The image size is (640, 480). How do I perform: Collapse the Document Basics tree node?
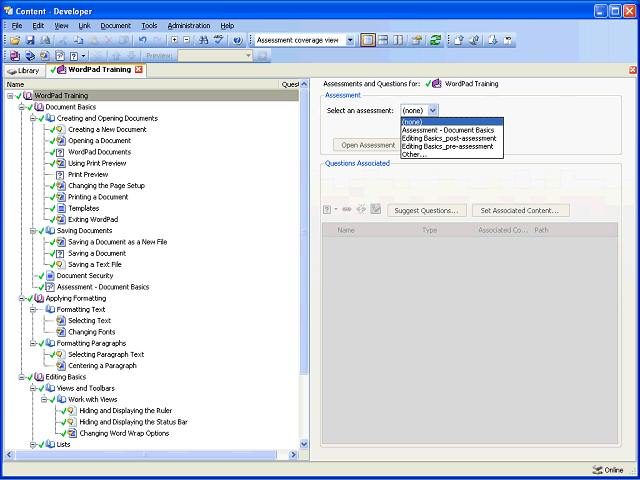pyautogui.click(x=21, y=107)
